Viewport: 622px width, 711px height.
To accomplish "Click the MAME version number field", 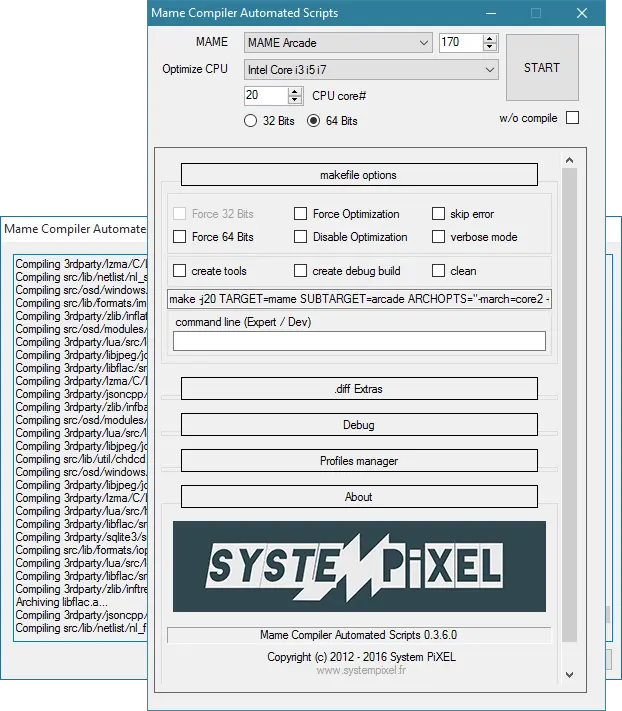I will click(461, 43).
